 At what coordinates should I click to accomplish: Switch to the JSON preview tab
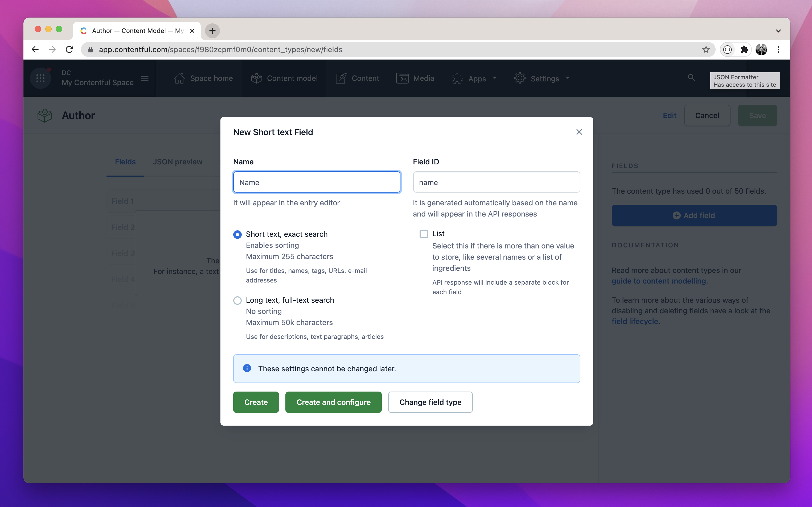coord(178,162)
